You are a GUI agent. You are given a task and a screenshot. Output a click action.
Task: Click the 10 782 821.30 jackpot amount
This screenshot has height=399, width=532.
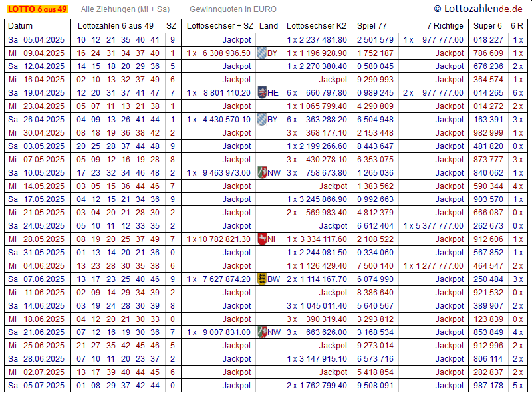[223, 239]
